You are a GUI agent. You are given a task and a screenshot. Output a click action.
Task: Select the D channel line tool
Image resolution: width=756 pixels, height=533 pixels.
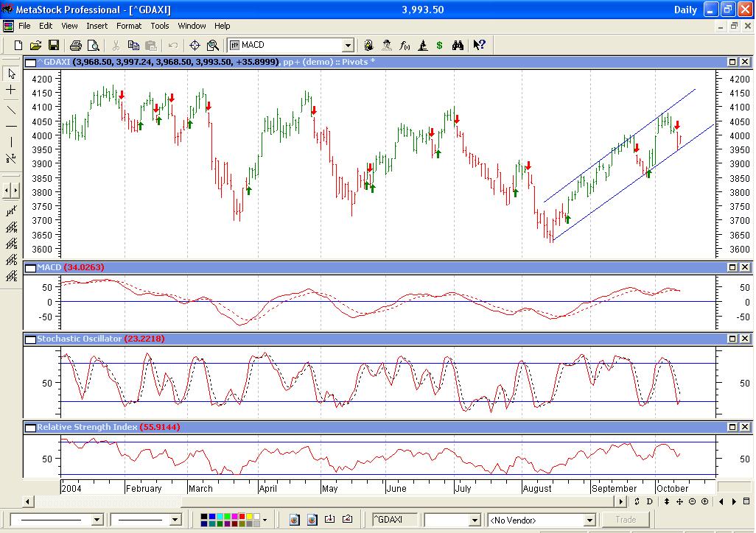12,260
